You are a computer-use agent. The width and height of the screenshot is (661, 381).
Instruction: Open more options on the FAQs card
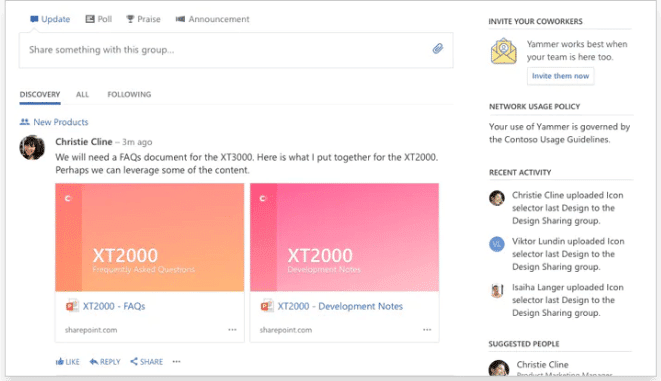pos(232,330)
